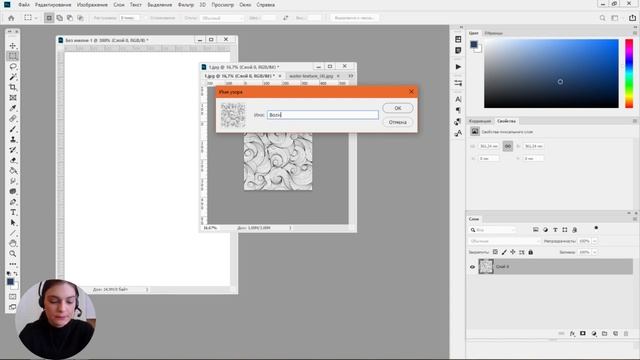Select the Brush tool
The width and height of the screenshot is (640, 360).
pos(13,129)
